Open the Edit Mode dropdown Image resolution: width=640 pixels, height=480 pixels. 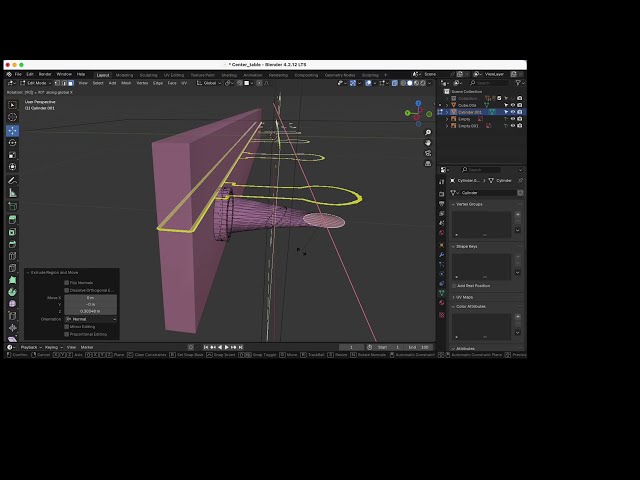(x=36, y=83)
